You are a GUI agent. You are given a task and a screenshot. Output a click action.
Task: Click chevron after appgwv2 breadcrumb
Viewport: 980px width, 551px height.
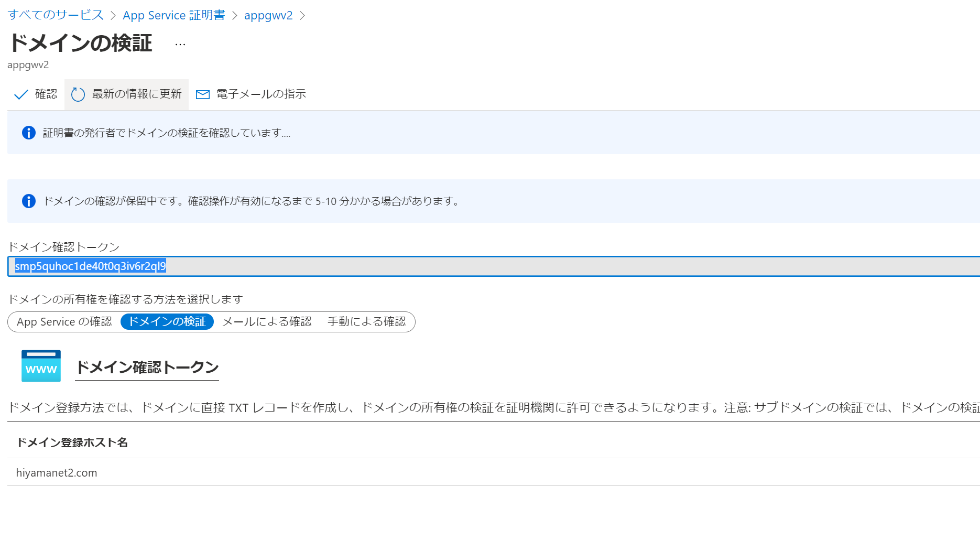coord(302,16)
